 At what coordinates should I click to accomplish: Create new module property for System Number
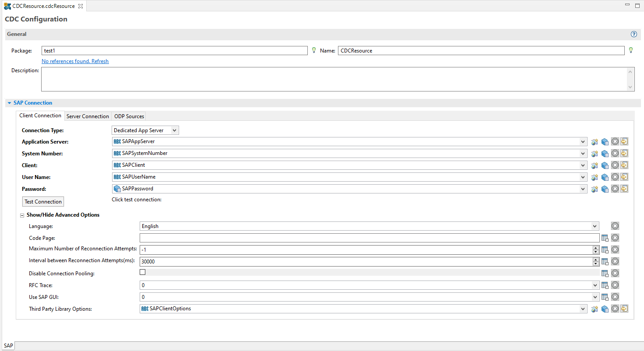tap(595, 154)
